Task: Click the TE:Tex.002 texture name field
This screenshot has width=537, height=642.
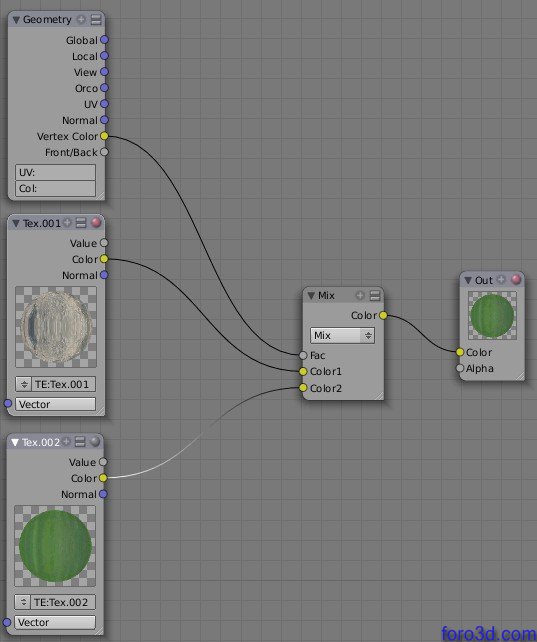Action: [x=63, y=602]
